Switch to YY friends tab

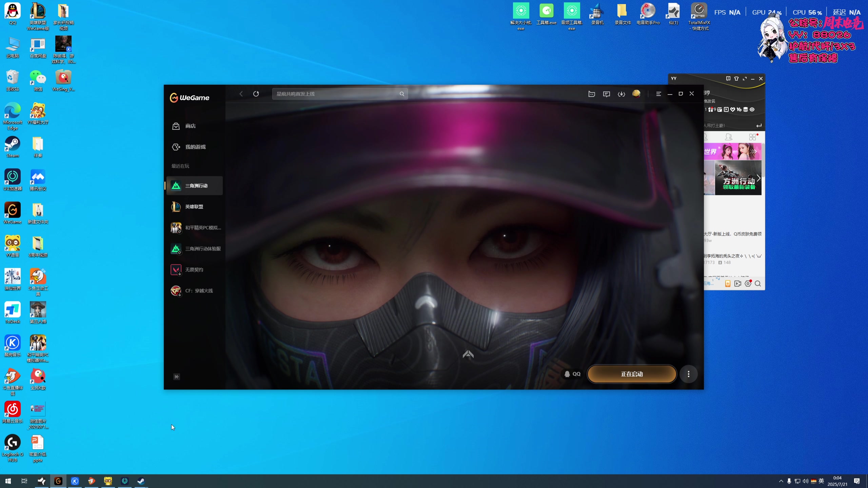coord(728,137)
